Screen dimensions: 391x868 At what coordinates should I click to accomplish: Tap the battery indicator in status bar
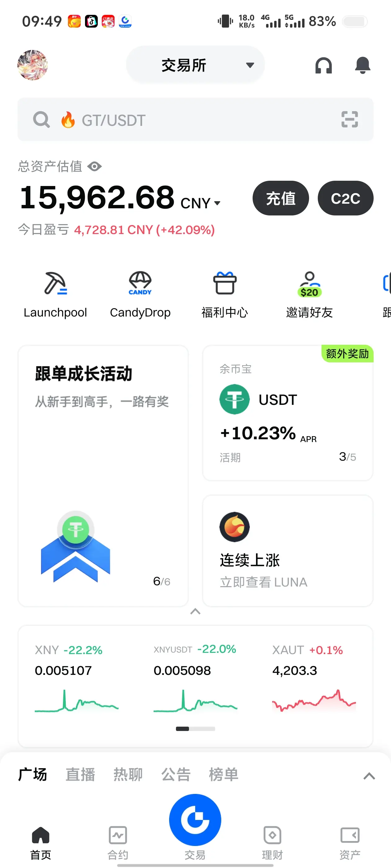[355, 22]
